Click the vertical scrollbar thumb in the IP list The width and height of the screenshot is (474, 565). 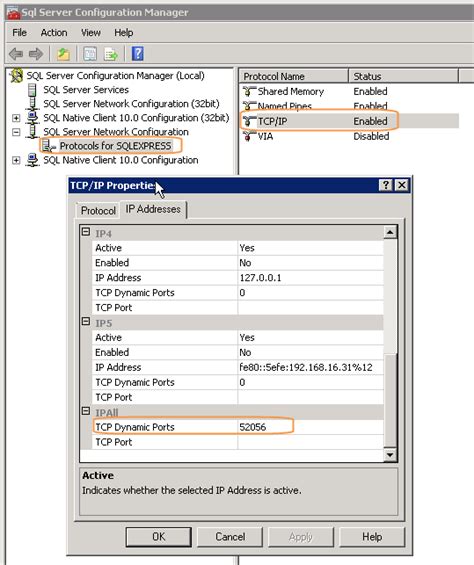click(390, 400)
